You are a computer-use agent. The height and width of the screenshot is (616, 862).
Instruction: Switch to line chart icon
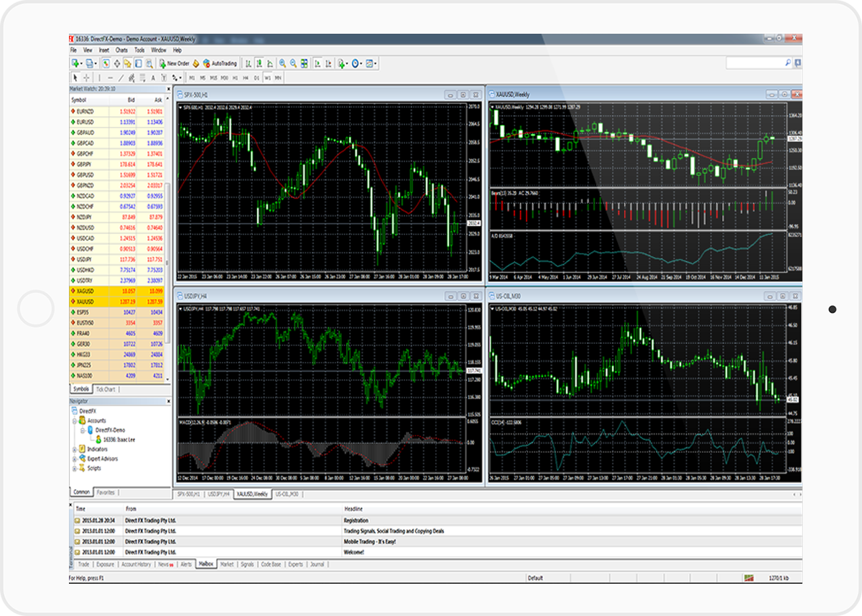270,63
